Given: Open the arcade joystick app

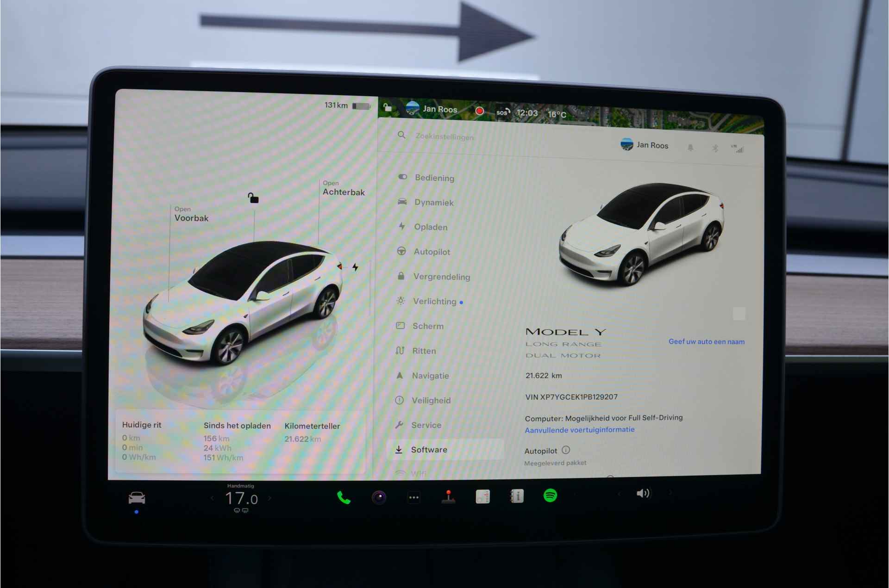Looking at the screenshot, I should (448, 497).
